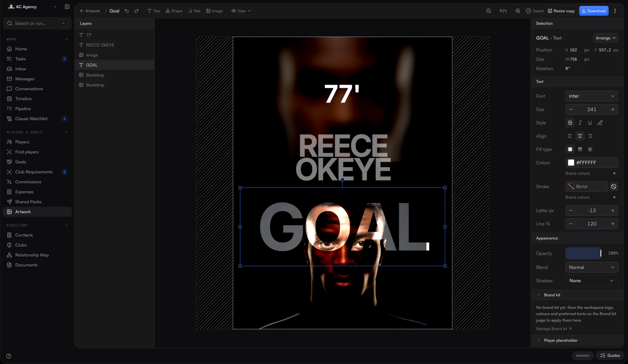Remove stroke with the no-stroke icon
This screenshot has height=364, width=628.
tap(614, 186)
